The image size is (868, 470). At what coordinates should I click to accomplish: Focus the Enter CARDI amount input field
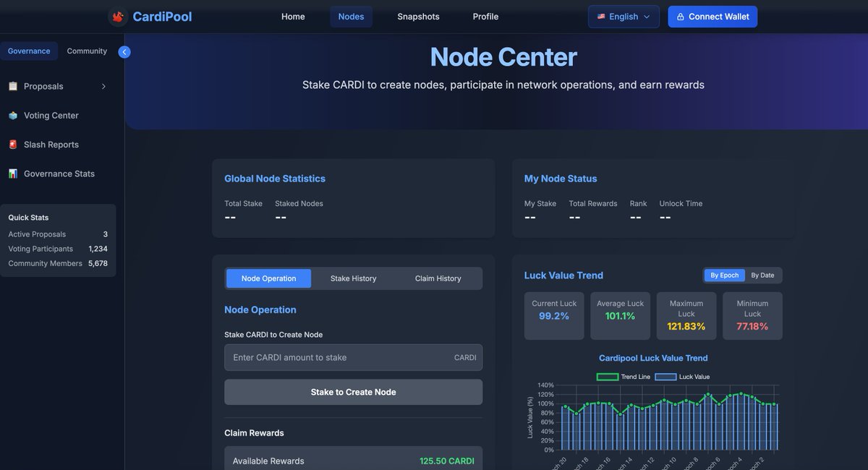pos(354,357)
